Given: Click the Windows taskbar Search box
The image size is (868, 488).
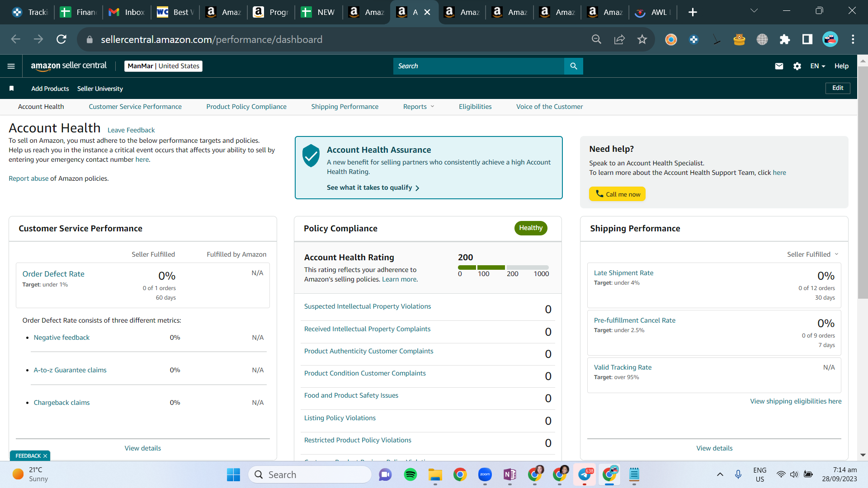Looking at the screenshot, I should [310, 474].
